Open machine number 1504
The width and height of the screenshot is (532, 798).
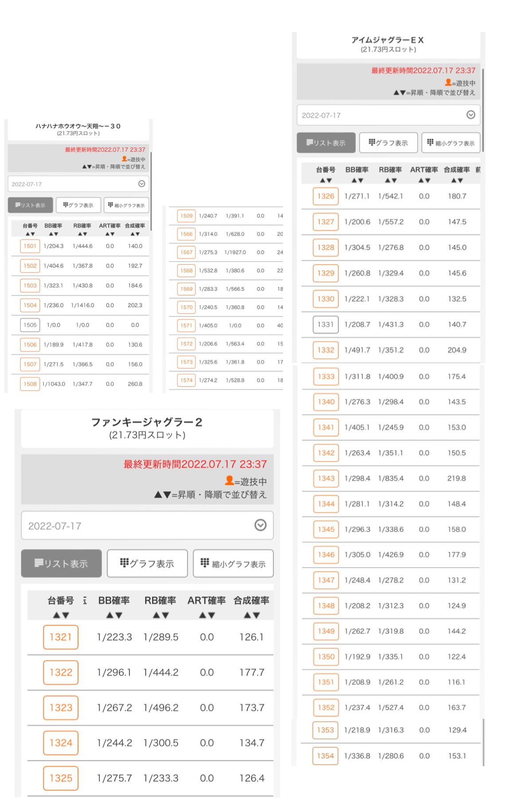pos(30,305)
